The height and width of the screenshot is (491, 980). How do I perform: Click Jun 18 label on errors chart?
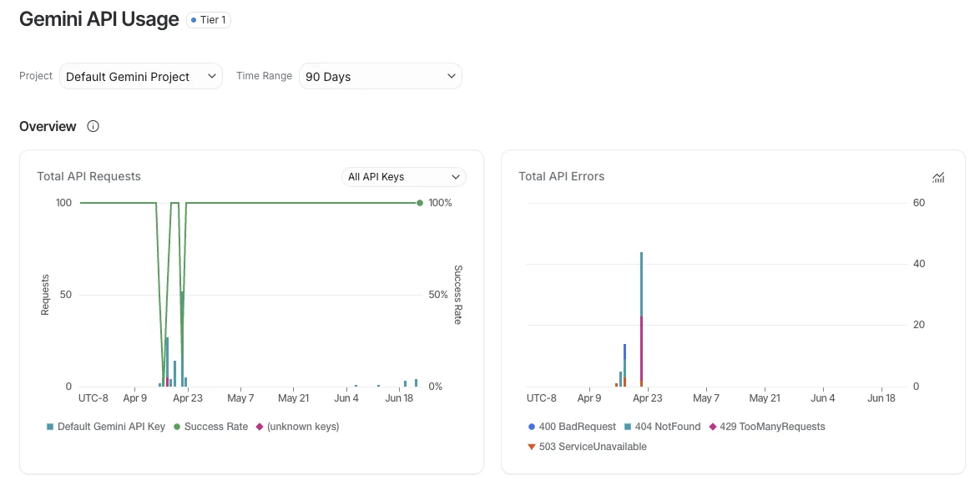click(x=881, y=397)
